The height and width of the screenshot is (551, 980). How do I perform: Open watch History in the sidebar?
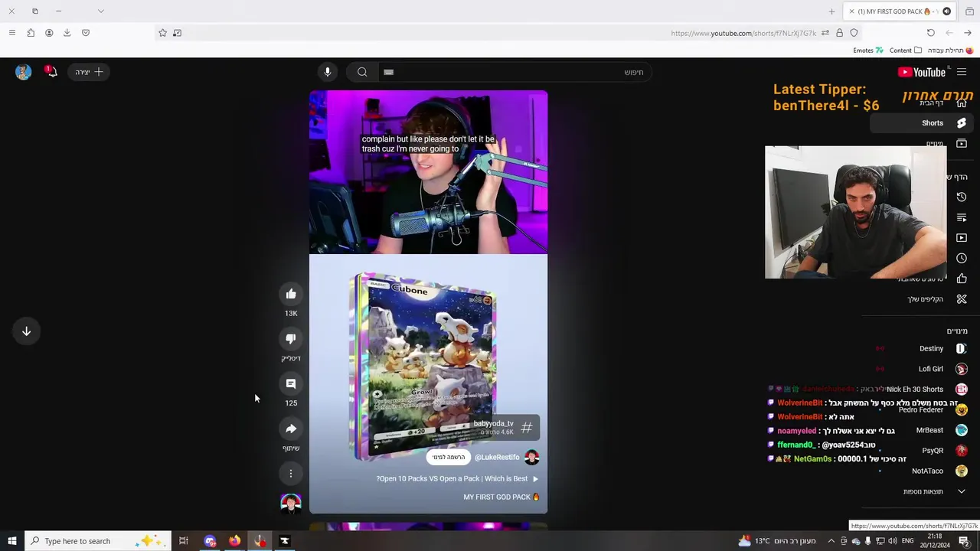pos(962,197)
